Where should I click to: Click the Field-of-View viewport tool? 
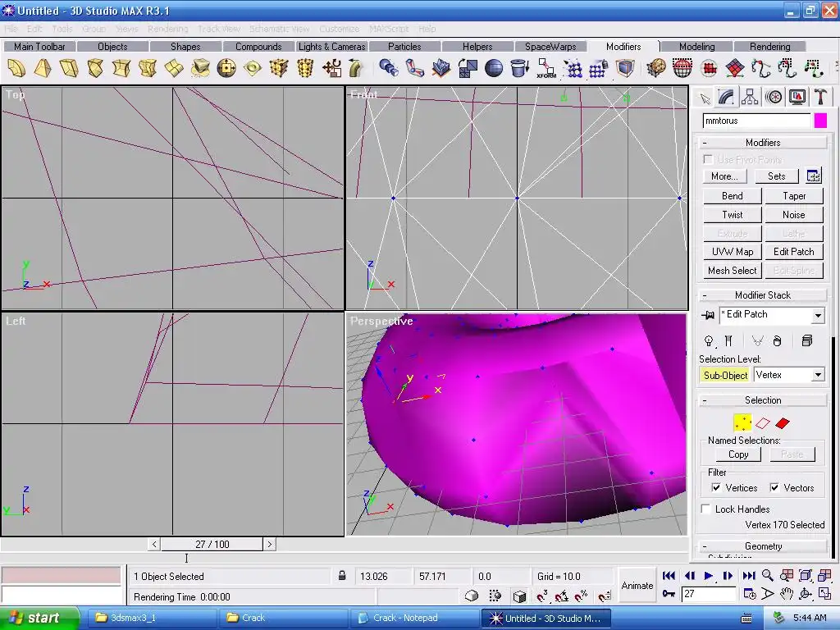(768, 594)
